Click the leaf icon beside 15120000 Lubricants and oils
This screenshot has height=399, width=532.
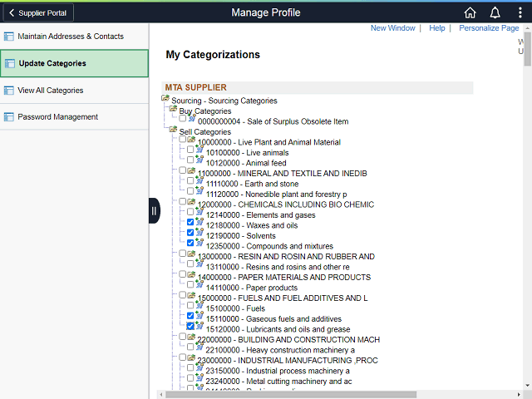(199, 326)
